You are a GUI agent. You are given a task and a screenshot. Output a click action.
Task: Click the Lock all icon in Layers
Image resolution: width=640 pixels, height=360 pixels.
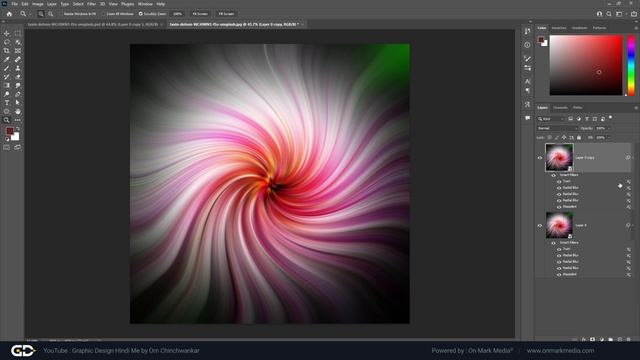[579, 138]
